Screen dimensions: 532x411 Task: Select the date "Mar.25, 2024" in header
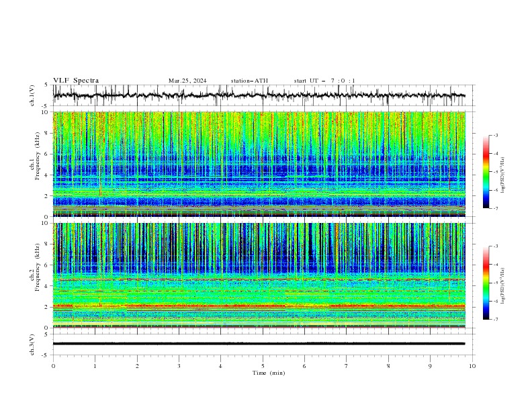(187, 81)
